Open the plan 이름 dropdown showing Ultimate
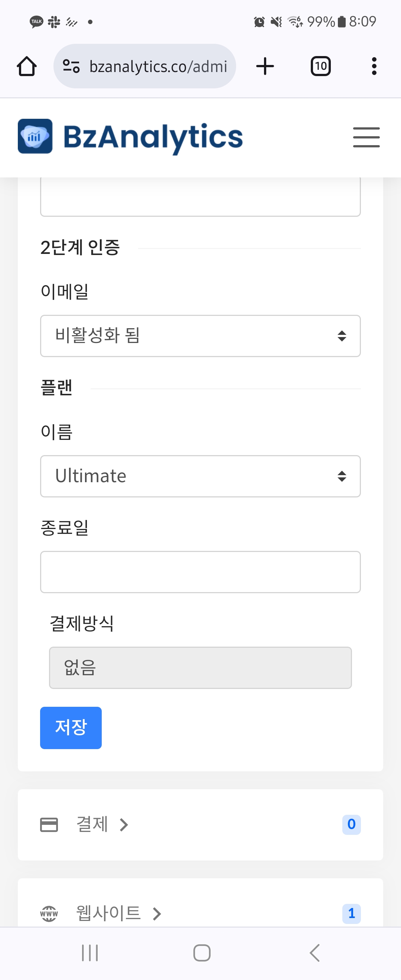 [200, 476]
